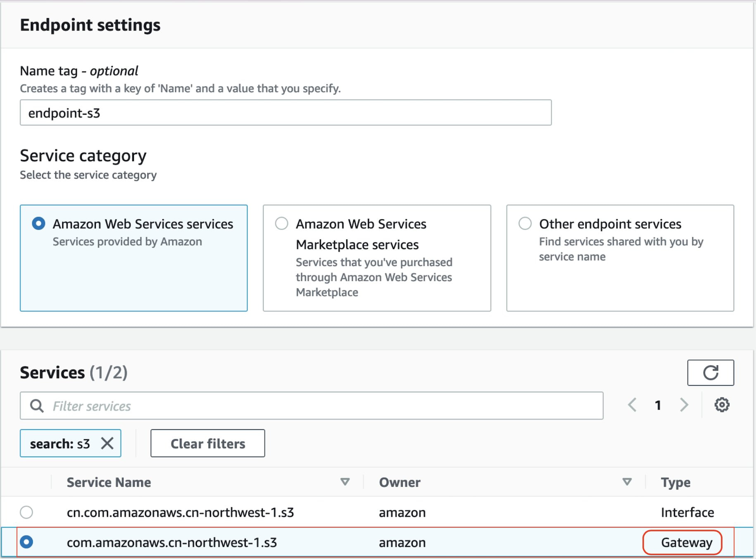Image resolution: width=756 pixels, height=559 pixels.
Task: Sort by Service Name column arrow
Action: pos(345,482)
